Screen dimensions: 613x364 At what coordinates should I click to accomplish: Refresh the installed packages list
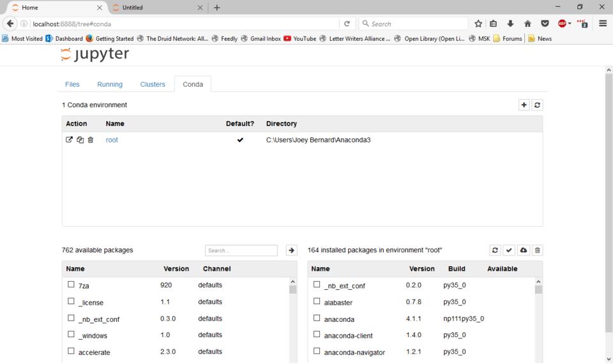(495, 250)
